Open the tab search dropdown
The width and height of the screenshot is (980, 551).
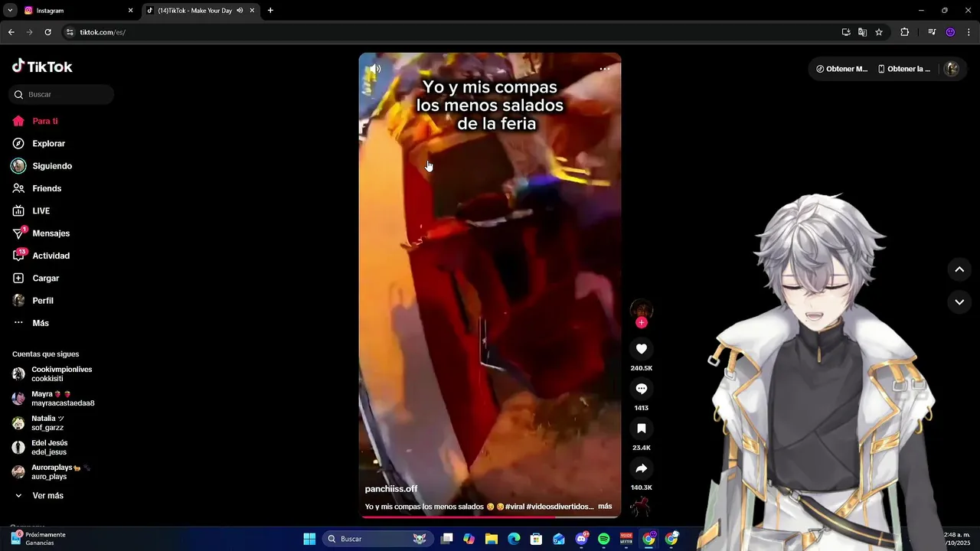(10, 11)
